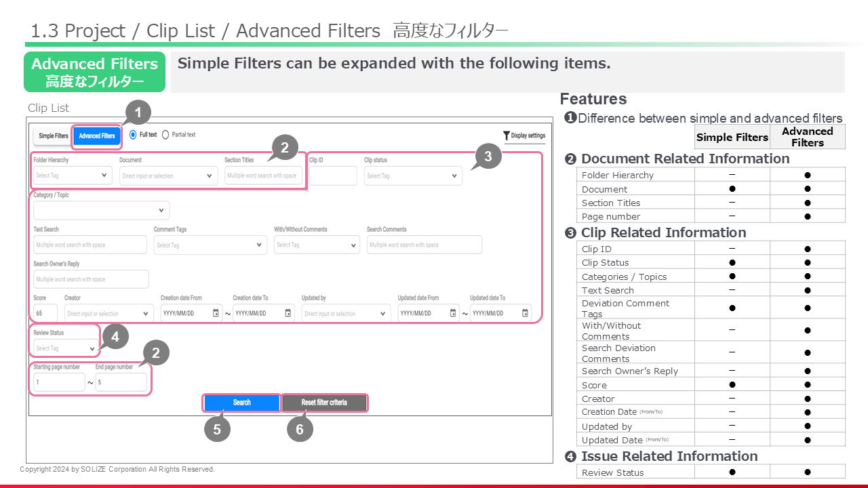Open calendar picker for Updated date From
This screenshot has height=488, width=868.
click(x=453, y=313)
